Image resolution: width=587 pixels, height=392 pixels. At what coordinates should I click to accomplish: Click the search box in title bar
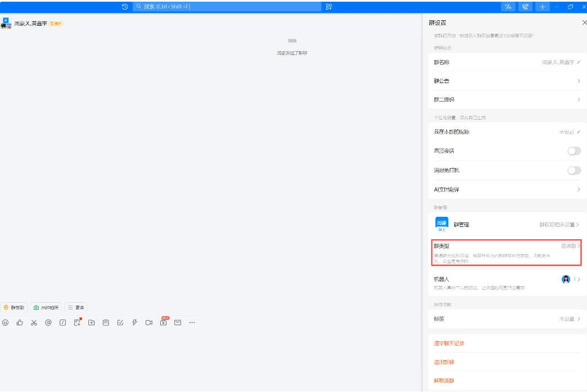[227, 7]
